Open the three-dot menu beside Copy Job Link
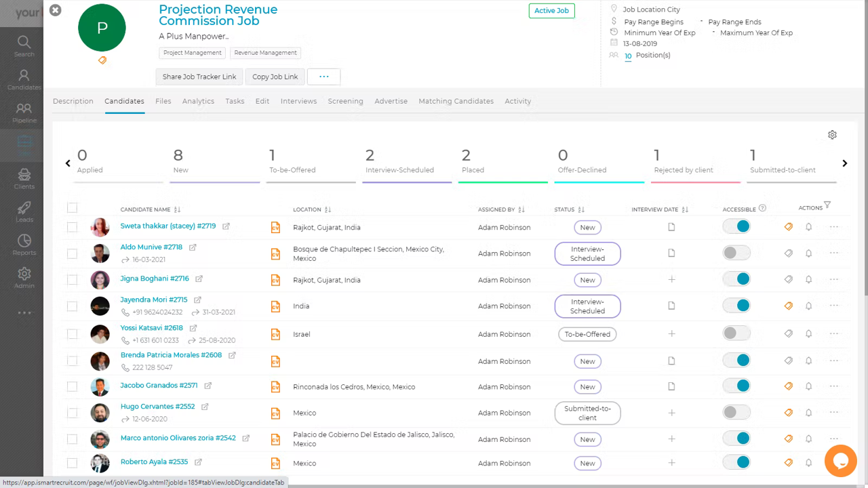This screenshot has width=868, height=488. point(323,77)
